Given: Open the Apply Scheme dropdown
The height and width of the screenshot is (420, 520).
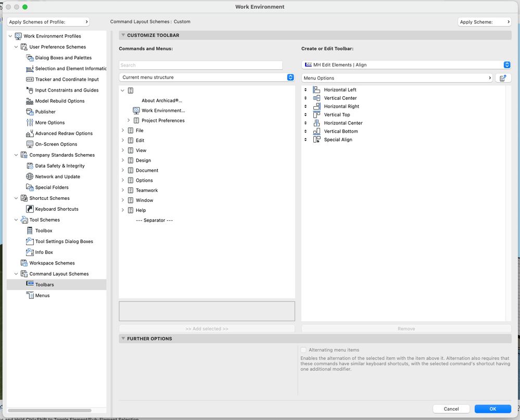Looking at the screenshot, I should pos(485,22).
